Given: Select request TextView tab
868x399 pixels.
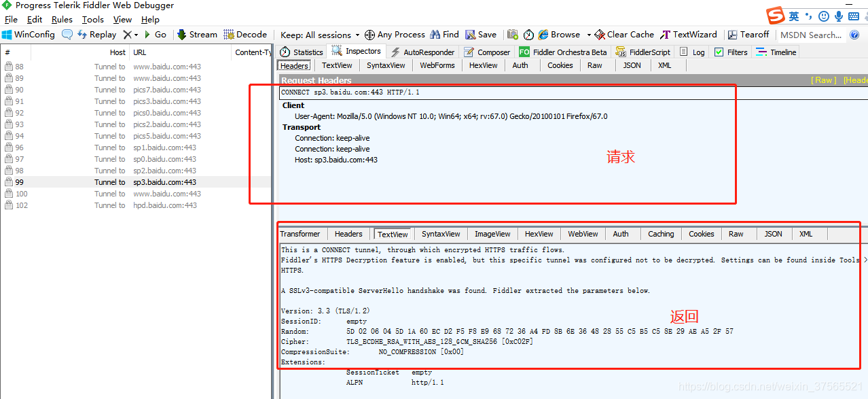Looking at the screenshot, I should (x=337, y=65).
